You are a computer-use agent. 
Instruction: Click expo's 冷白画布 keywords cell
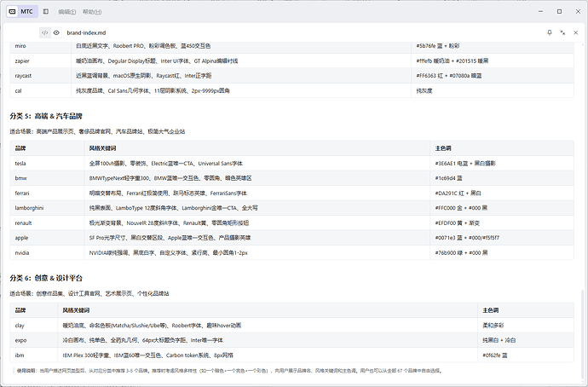[268, 340]
